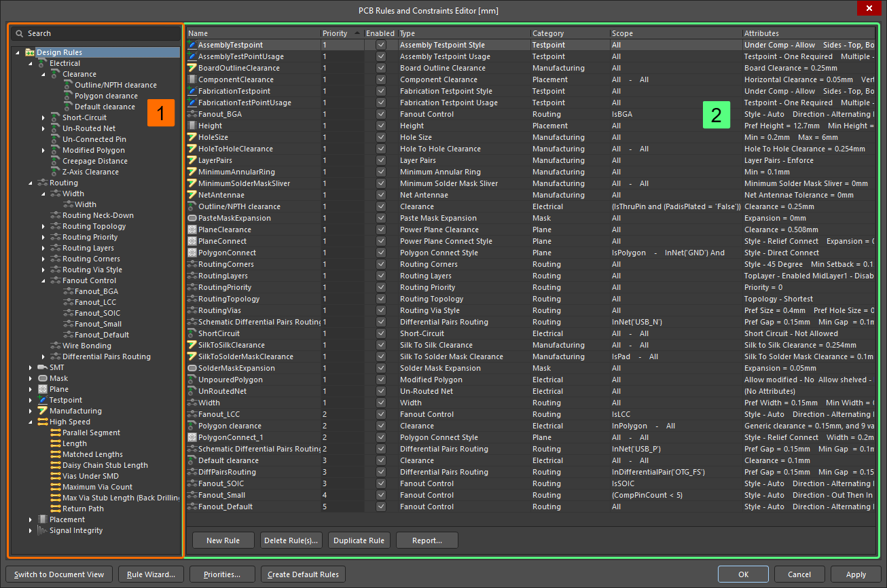Expand the SMT category
This screenshot has width=887, height=588.
30,367
